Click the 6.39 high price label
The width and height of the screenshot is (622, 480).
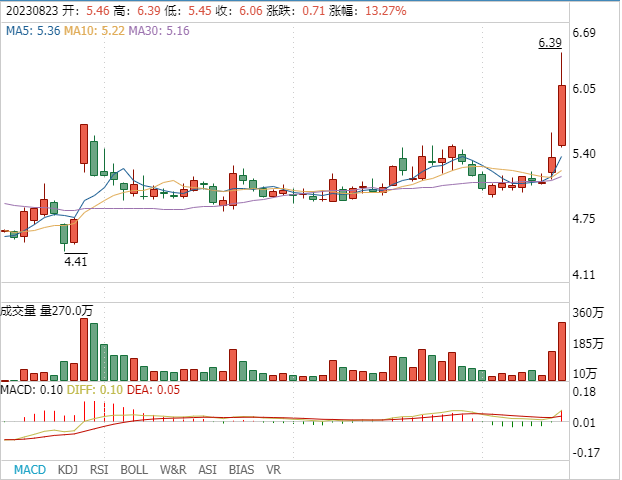click(x=550, y=42)
